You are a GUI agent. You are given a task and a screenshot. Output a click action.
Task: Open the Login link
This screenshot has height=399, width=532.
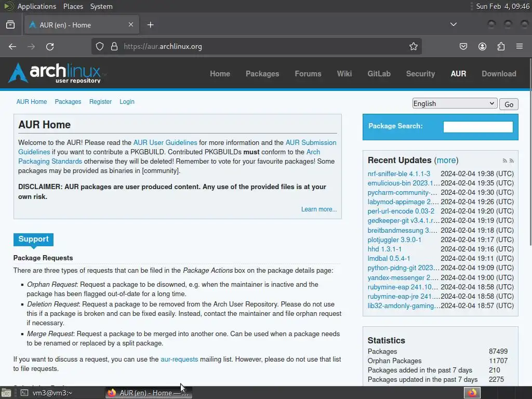127,102
